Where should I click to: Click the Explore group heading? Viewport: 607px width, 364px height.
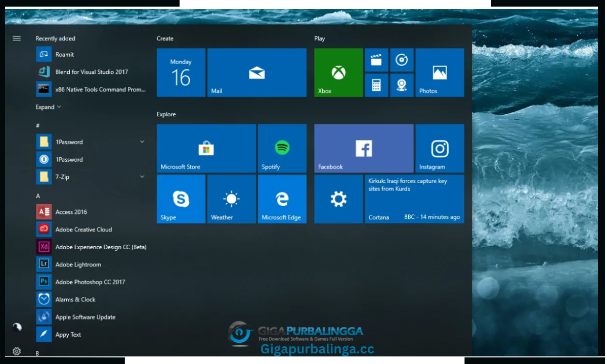pyautogui.click(x=166, y=114)
